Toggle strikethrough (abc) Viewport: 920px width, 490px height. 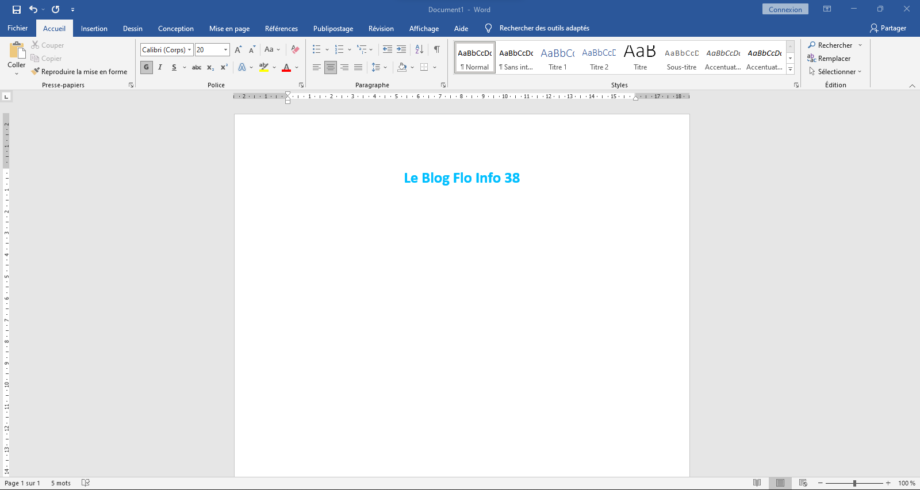point(197,67)
